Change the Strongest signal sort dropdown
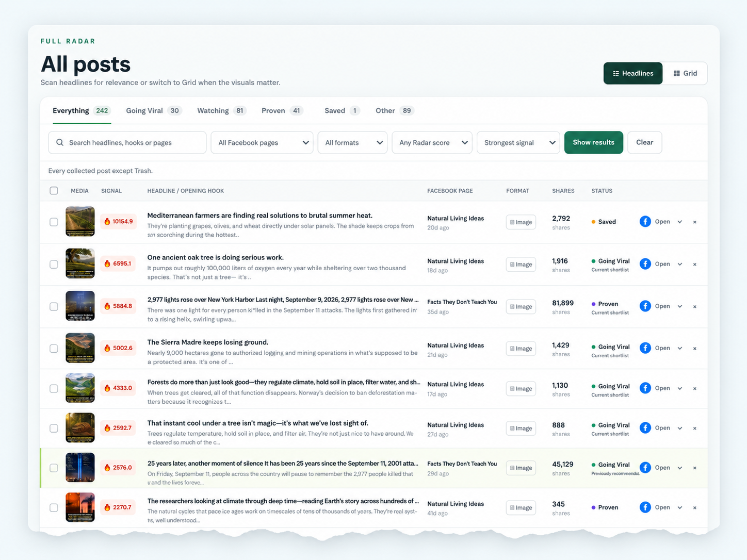Screen dimensions: 747x560 pyautogui.click(x=518, y=142)
